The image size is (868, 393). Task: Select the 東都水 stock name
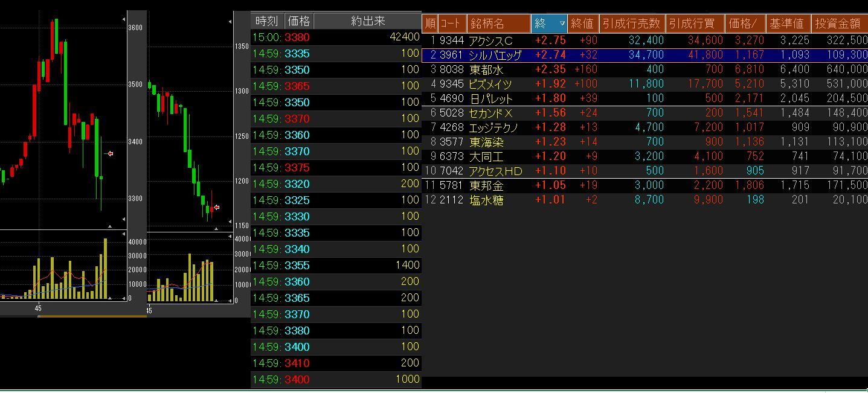[486, 69]
